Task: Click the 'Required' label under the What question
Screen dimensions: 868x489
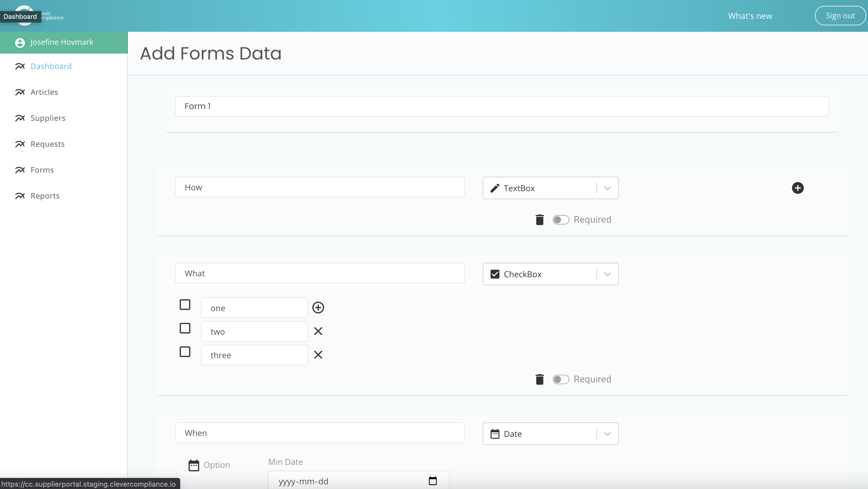Action: (593, 379)
